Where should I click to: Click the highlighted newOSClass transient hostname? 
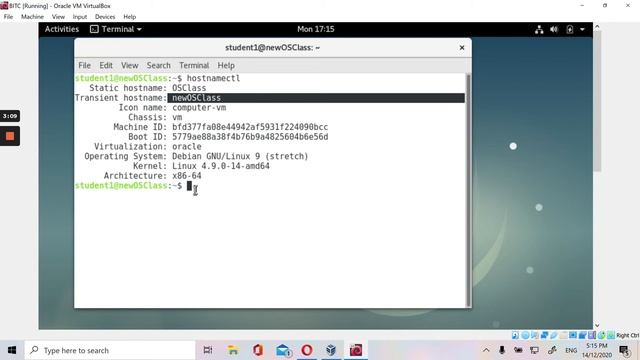tap(196, 98)
